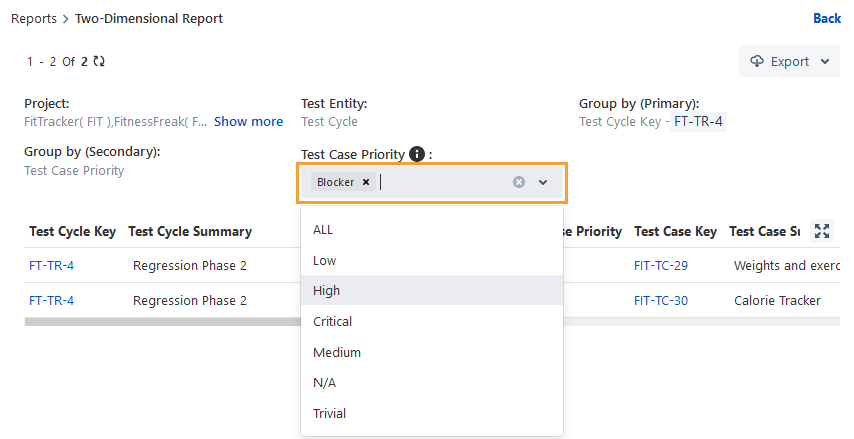
Task: Choose N/A priority option
Action: point(324,382)
